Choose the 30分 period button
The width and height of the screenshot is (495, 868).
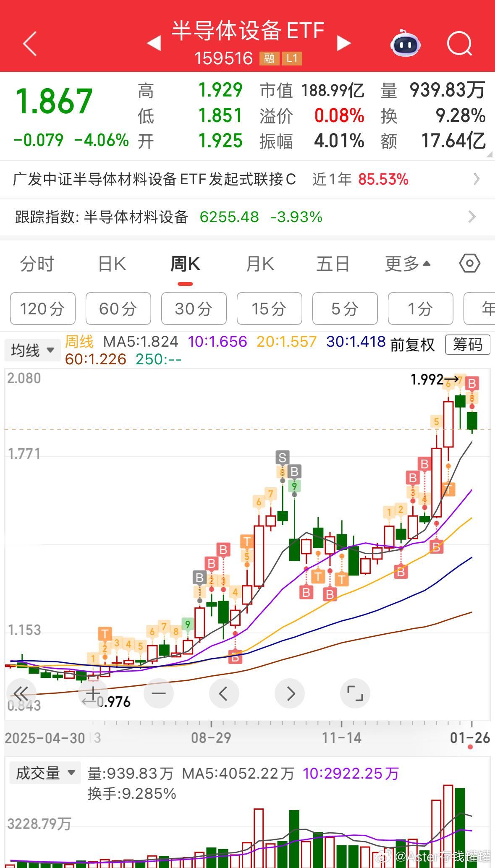(x=194, y=309)
